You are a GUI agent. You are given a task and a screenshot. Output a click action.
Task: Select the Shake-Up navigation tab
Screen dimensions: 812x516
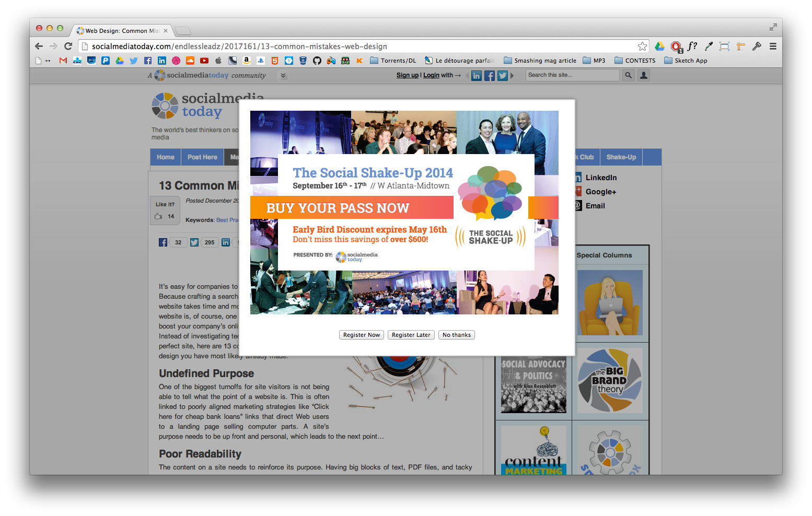[x=621, y=157]
